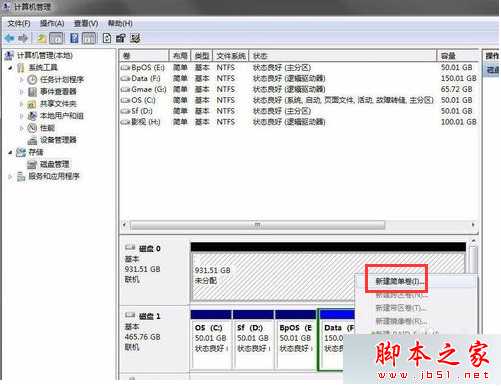Collapse the 系统工具 tree node
The image size is (501, 386).
11,68
